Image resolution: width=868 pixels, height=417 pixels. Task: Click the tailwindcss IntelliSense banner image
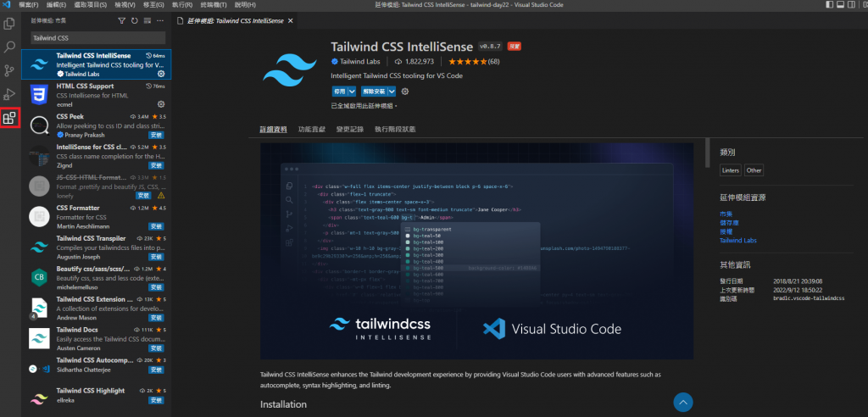coord(476,251)
